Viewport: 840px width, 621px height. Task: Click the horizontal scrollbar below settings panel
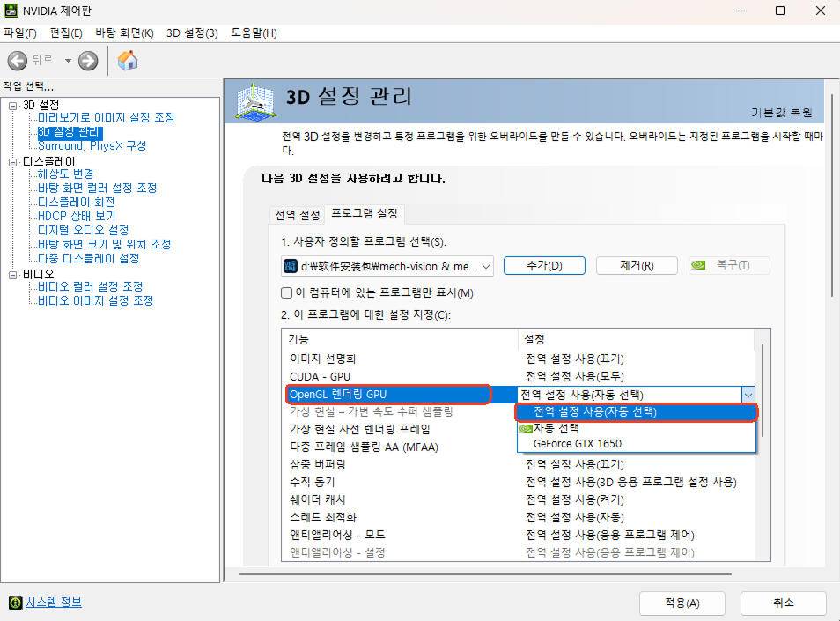click(x=485, y=574)
